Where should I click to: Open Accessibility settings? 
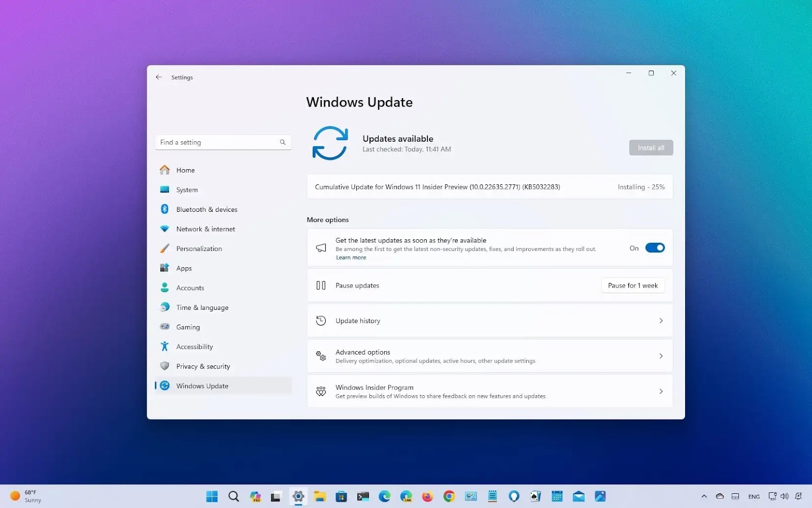[223, 347]
